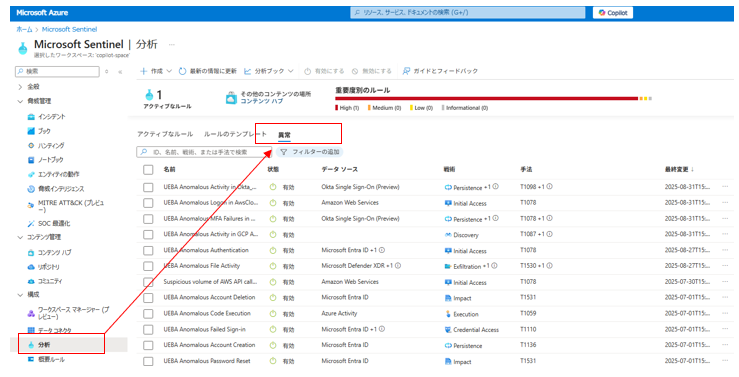The height and width of the screenshot is (377, 739).
Task: Sort by 名前 column header
Action: tap(170, 169)
